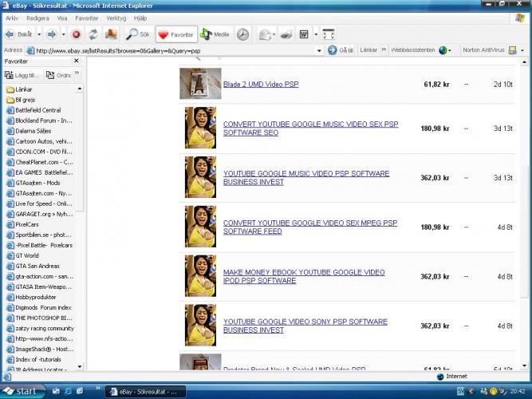Image resolution: width=532 pixels, height=399 pixels.
Task: Open the Länkar folder in favorites
Action: point(24,89)
